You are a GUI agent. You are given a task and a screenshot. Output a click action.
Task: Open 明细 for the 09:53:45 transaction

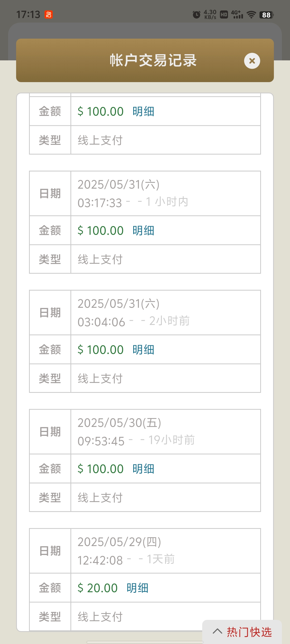tap(143, 469)
